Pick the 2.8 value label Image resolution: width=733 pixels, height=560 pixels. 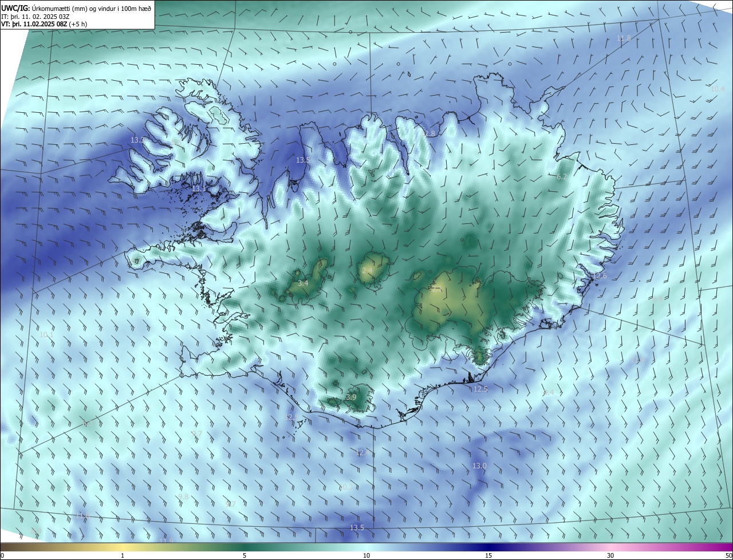coord(430,133)
